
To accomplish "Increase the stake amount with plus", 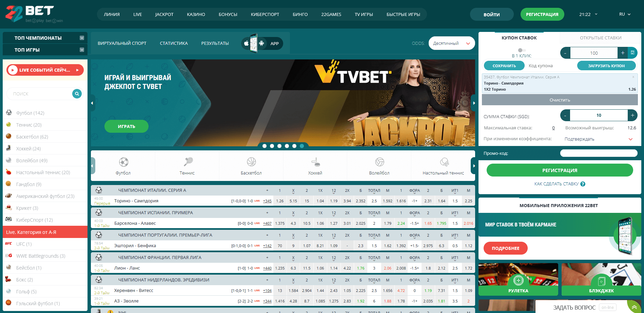I will 632,115.
